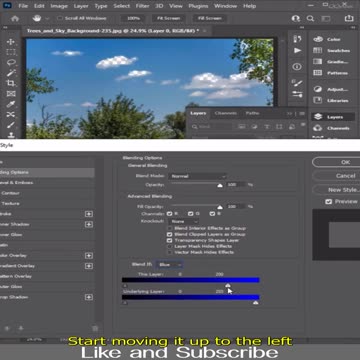Screen dimensions: 360x360
Task: Open the History panel icon
Action: pyautogui.click(x=297, y=40)
